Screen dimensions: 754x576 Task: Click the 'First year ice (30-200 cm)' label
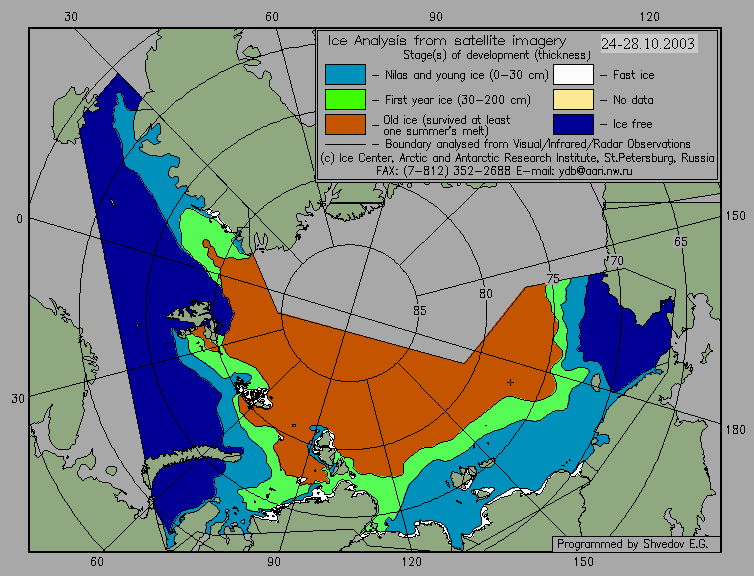(x=458, y=100)
